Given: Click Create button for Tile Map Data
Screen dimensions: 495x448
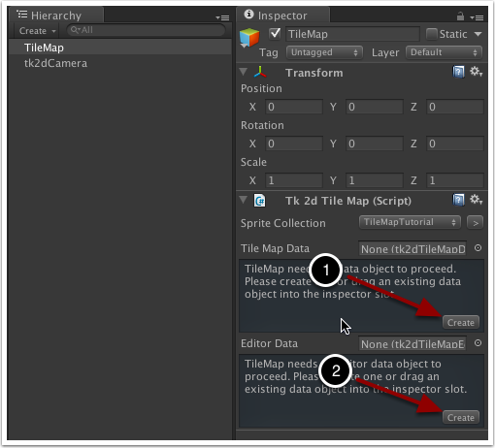Looking at the screenshot, I should tap(460, 322).
